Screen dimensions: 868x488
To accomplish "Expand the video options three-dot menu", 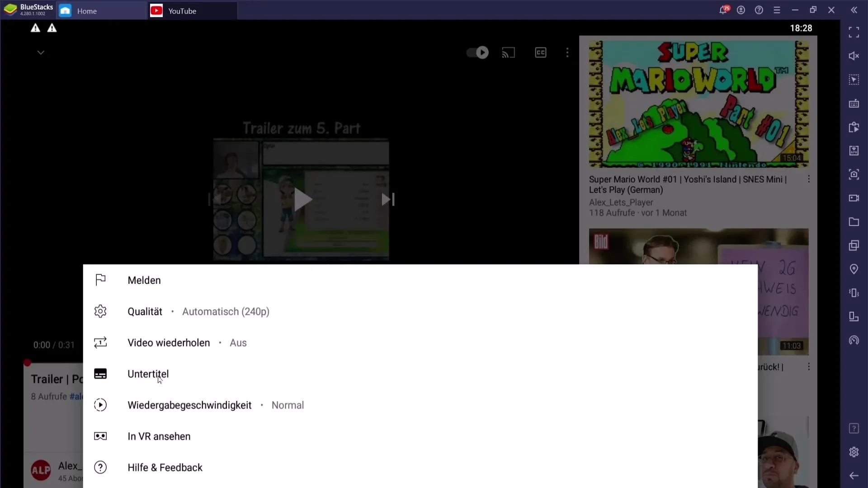I will point(567,52).
